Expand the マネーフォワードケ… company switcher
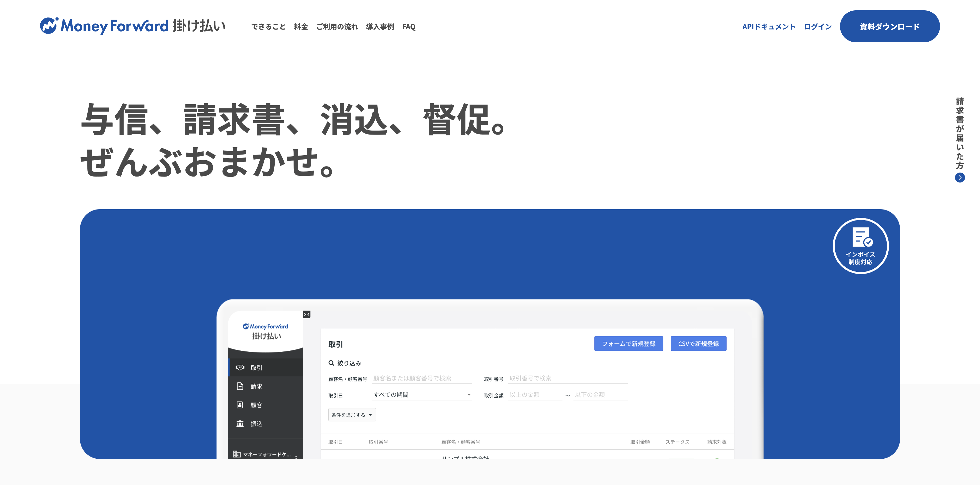The image size is (980, 485). click(x=266, y=454)
